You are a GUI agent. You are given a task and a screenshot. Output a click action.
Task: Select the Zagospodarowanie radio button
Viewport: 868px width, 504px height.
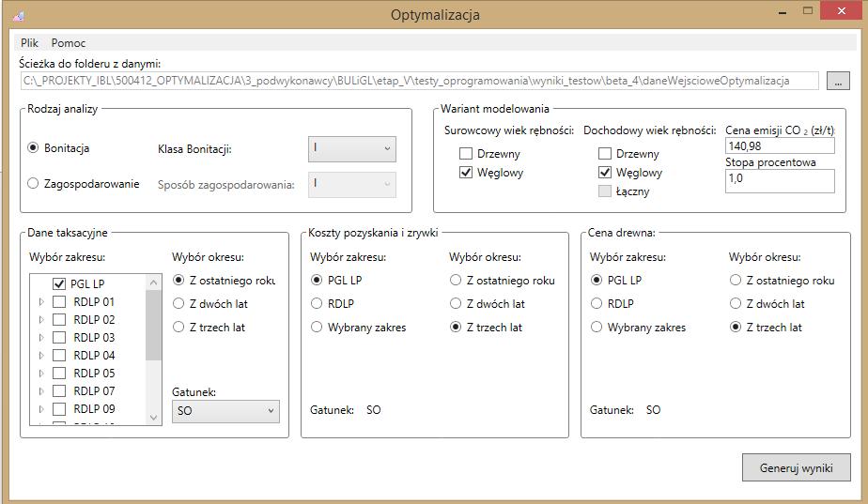click(33, 183)
